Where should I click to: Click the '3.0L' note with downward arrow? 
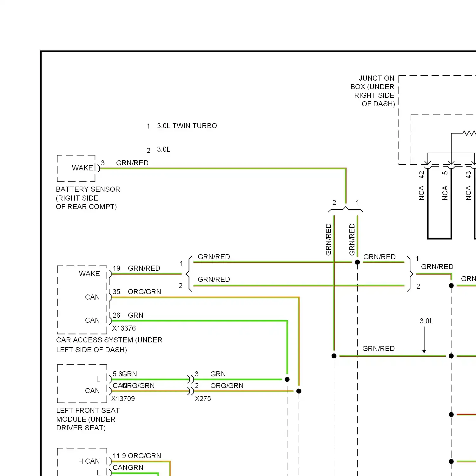[426, 321]
